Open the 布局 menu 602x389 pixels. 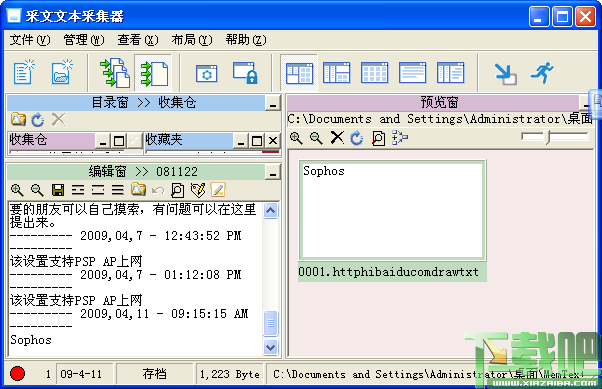coord(192,40)
